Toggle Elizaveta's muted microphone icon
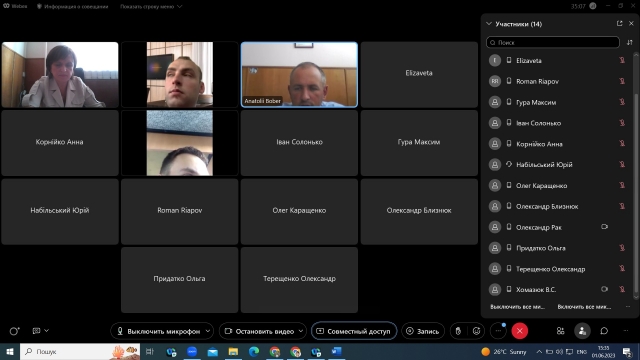 (x=622, y=60)
